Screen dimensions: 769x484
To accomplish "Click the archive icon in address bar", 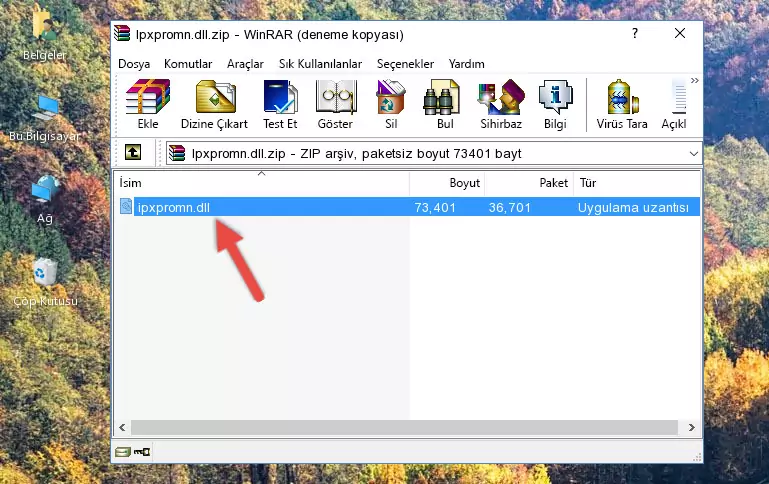I will click(x=177, y=153).
